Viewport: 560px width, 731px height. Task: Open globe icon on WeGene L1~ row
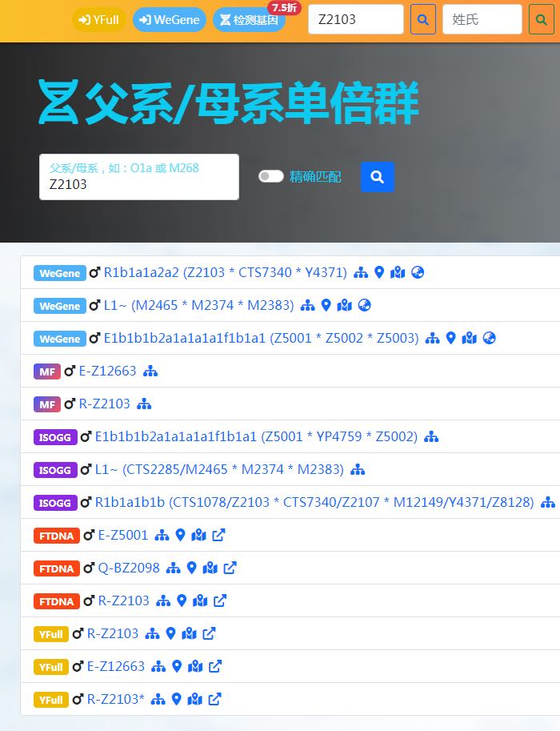coord(364,306)
